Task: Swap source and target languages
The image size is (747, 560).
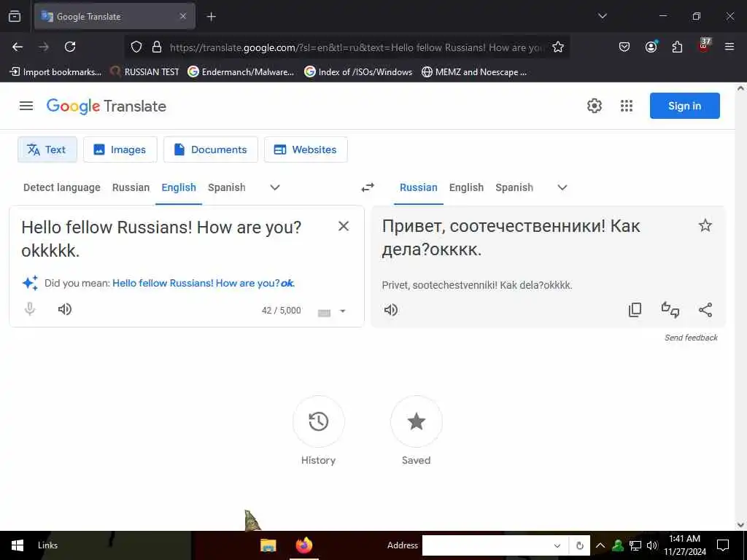Action: coord(368,187)
